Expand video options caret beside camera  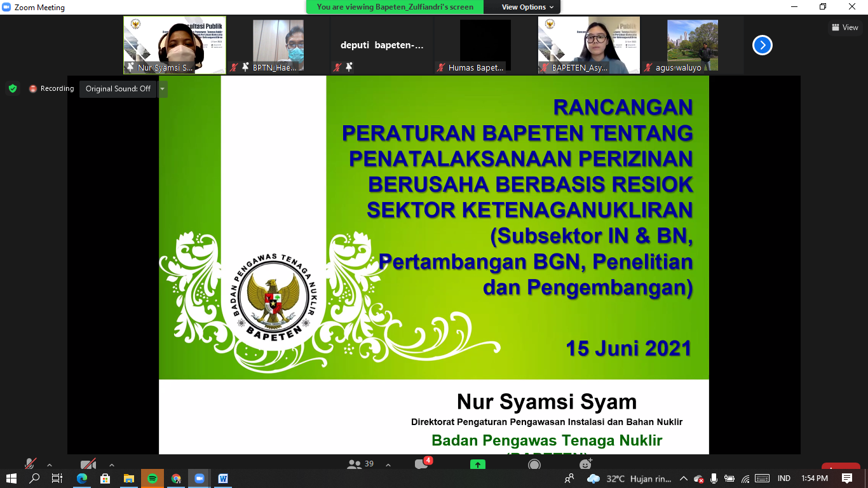pyautogui.click(x=112, y=464)
